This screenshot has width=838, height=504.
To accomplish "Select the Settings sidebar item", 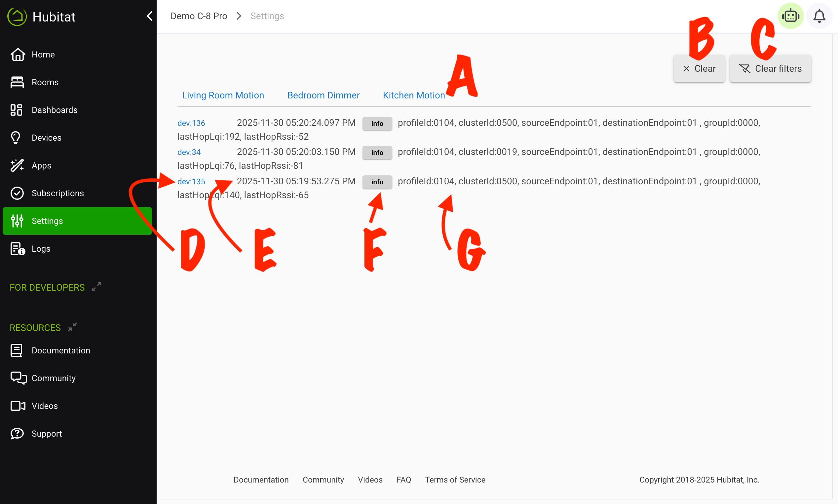I will 77,221.
